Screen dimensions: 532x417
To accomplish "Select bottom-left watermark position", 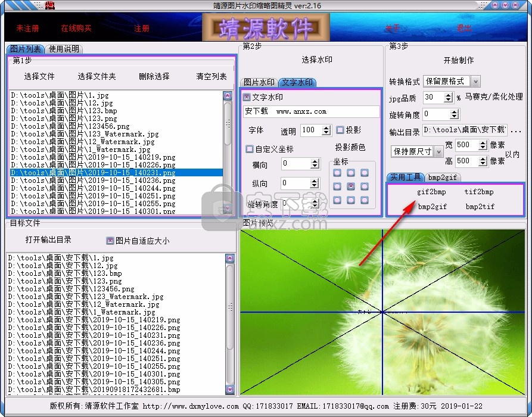I will point(337,200).
